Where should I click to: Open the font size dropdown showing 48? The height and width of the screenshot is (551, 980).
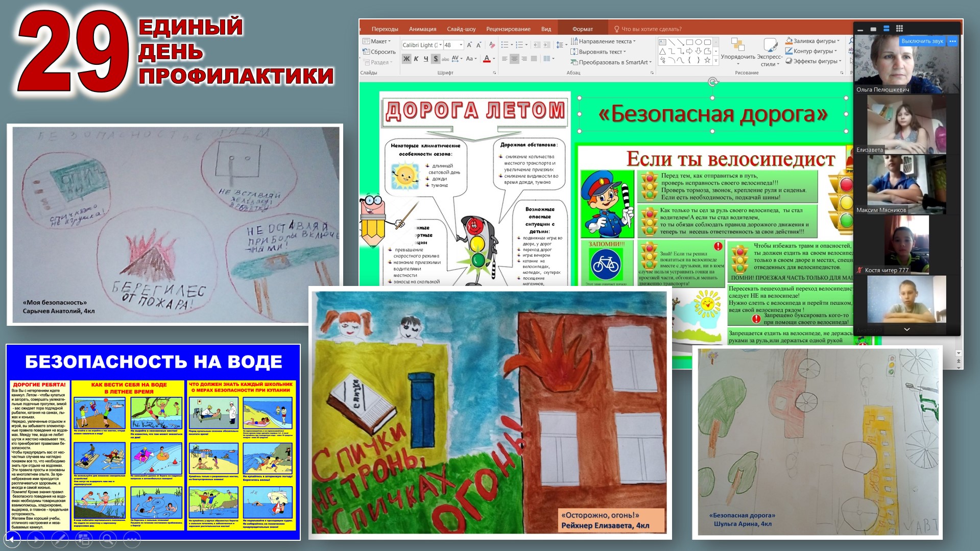coord(461,45)
